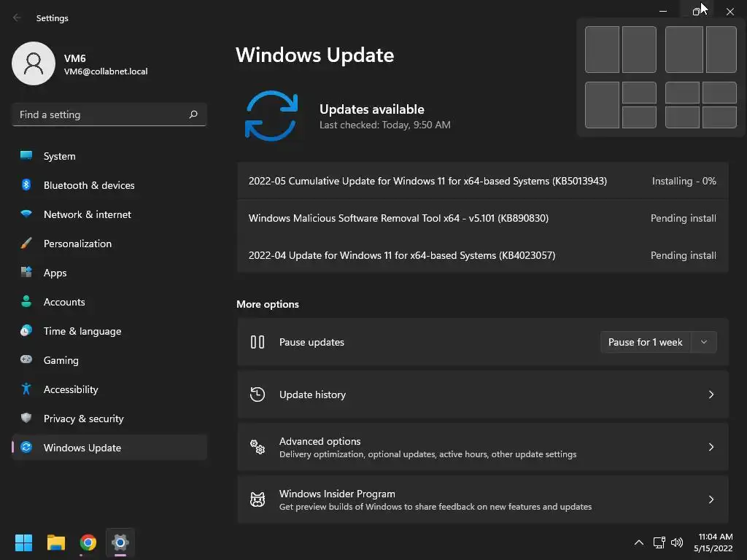
Task: Launch File Explorer from the taskbar
Action: pos(55,542)
